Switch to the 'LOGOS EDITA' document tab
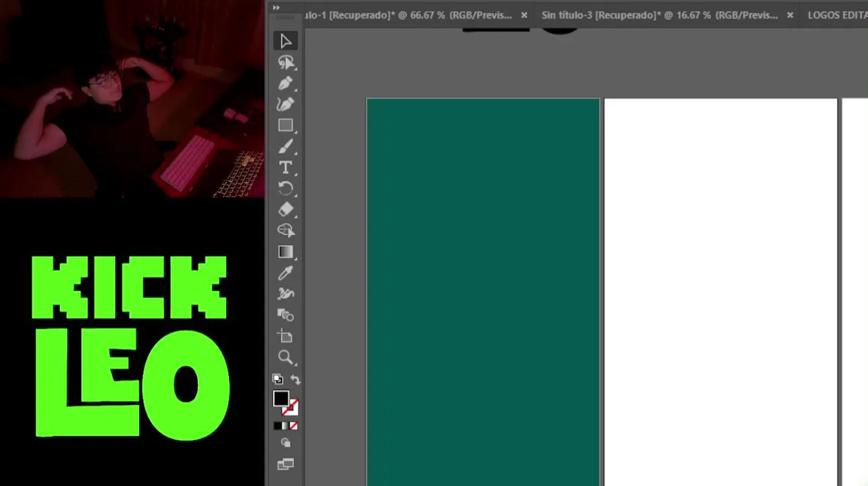This screenshot has height=486, width=868. (837, 15)
